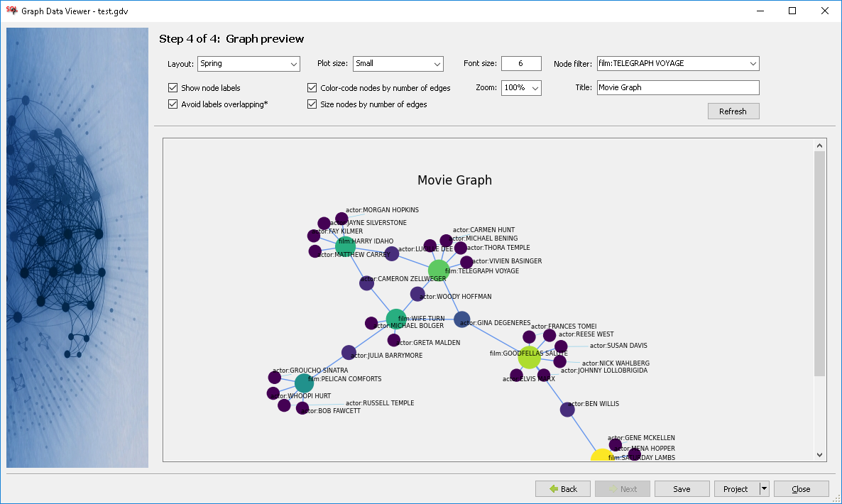Click the actor:SUSAN DAVIS label

pos(618,346)
